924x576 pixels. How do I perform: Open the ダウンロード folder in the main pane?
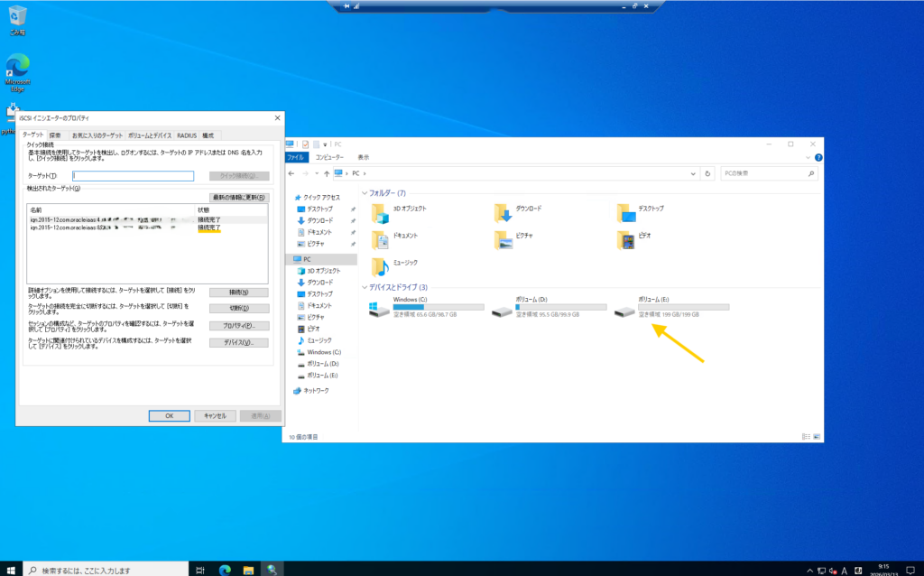point(503,212)
